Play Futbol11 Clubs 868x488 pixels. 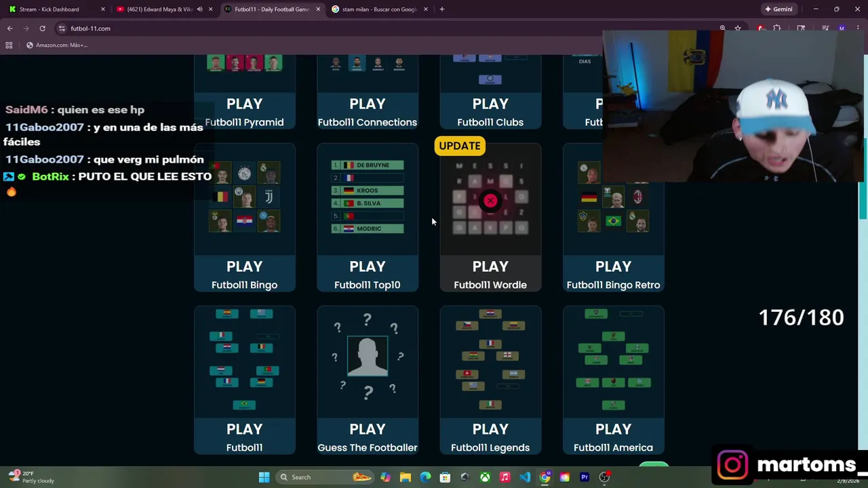pos(490,104)
